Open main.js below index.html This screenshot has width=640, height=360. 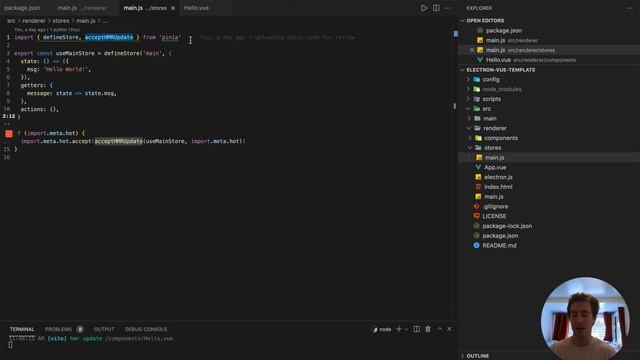pyautogui.click(x=493, y=197)
